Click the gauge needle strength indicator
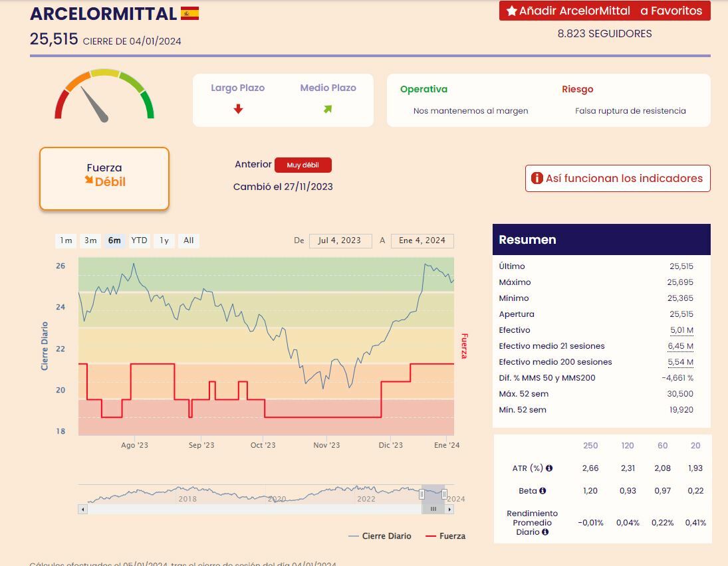Screen dimensions: 728x566 tap(94, 104)
